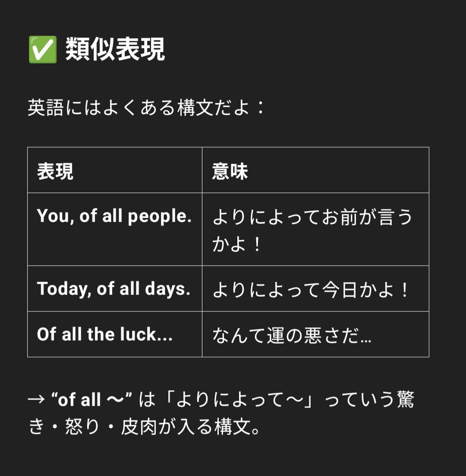Click the 意味 column header
466x476 pixels.
(315, 170)
